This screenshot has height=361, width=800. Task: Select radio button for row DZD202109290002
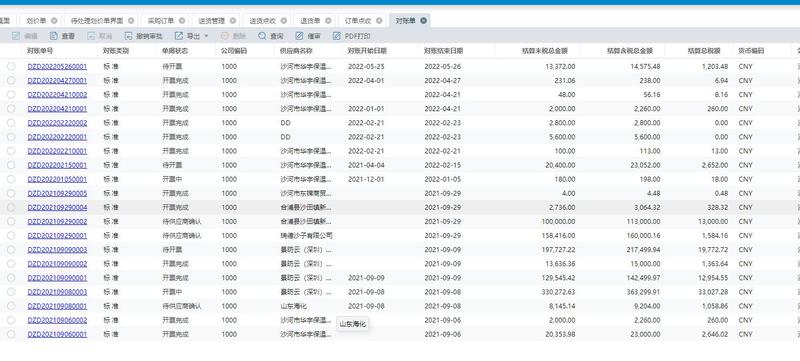[11, 221]
